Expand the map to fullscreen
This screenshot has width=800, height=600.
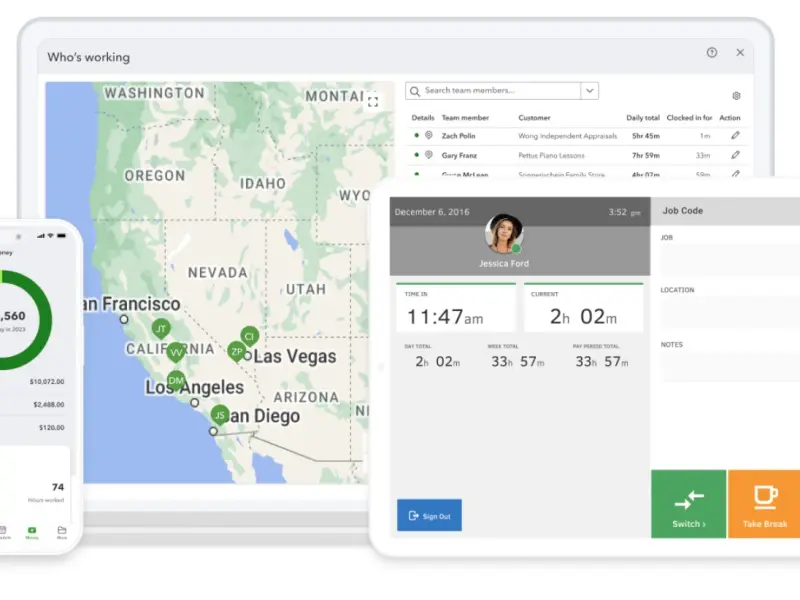pos(373,101)
